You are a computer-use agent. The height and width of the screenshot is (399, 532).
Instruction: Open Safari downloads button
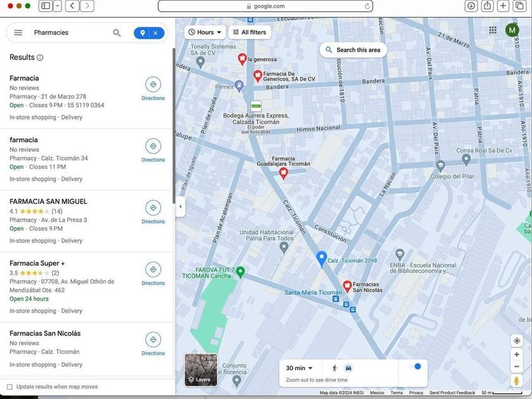click(x=471, y=6)
